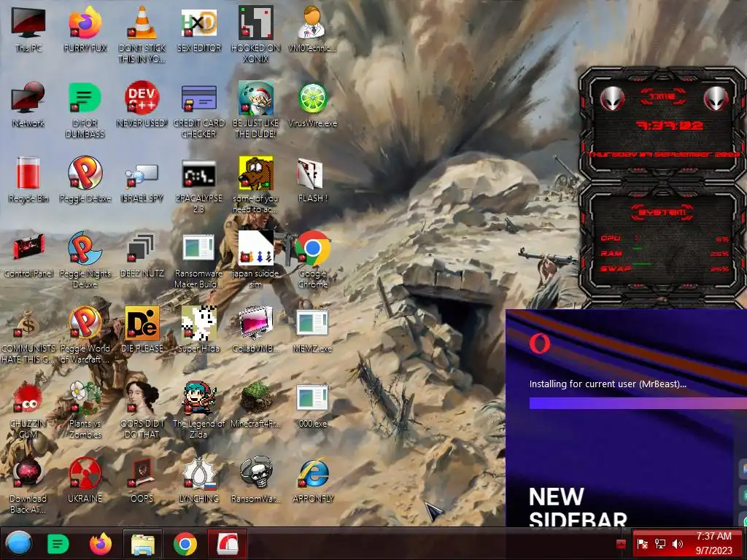Open the Recycle Bin
Image resolution: width=747 pixels, height=560 pixels.
point(28,180)
